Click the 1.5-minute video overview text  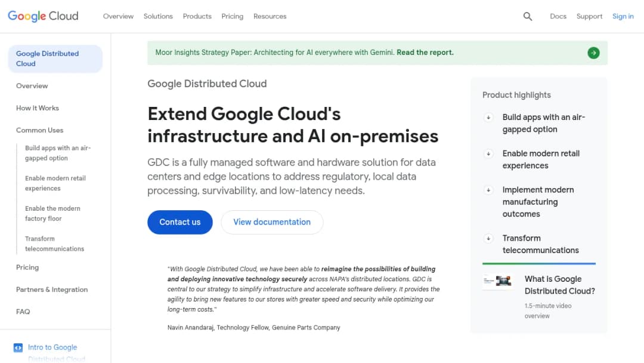coord(548,311)
